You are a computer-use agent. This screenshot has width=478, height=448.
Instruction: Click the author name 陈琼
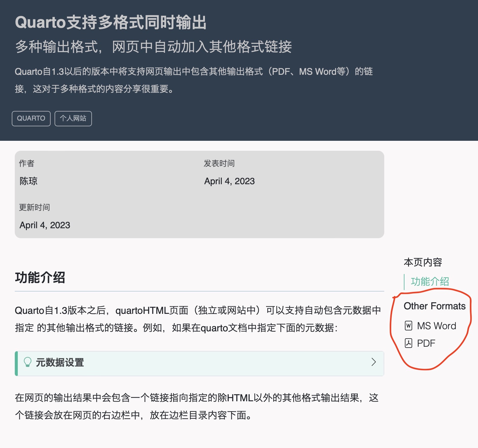pos(29,181)
